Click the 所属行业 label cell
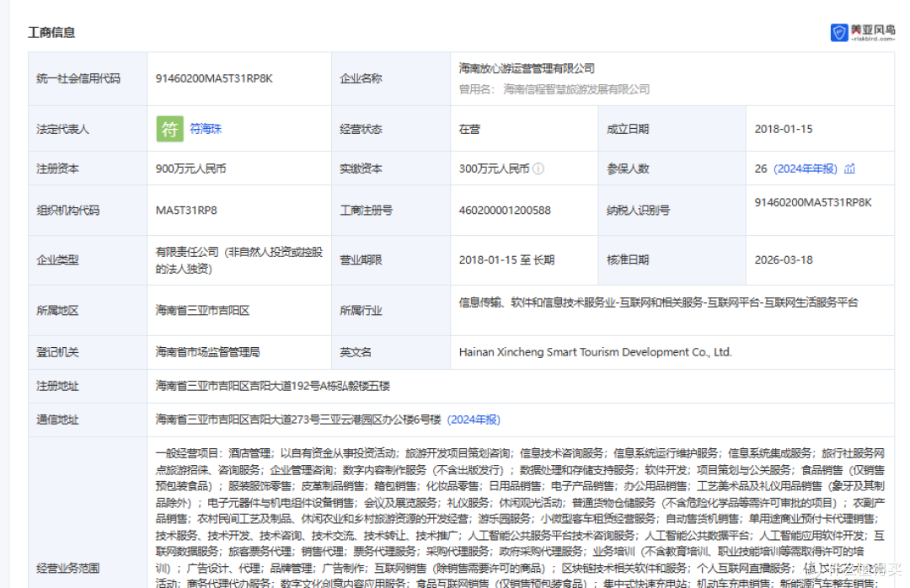The height and width of the screenshot is (588, 910). point(391,311)
